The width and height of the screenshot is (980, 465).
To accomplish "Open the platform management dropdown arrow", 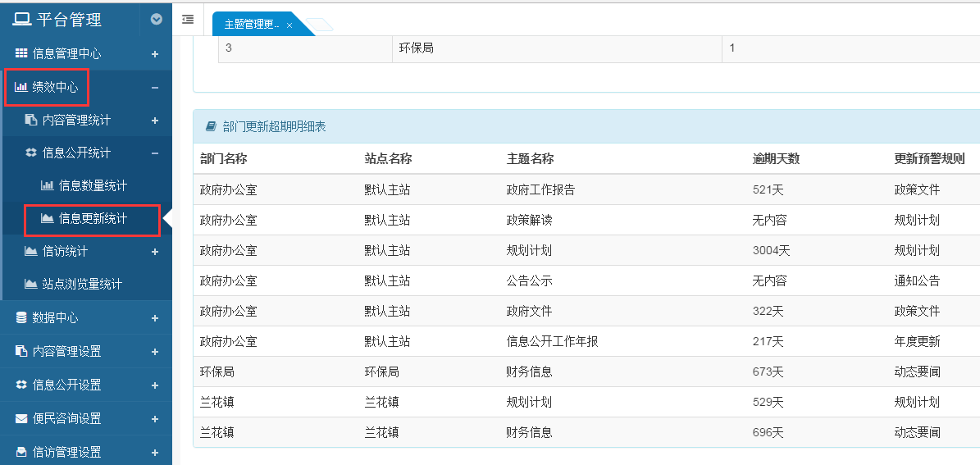I will (157, 20).
